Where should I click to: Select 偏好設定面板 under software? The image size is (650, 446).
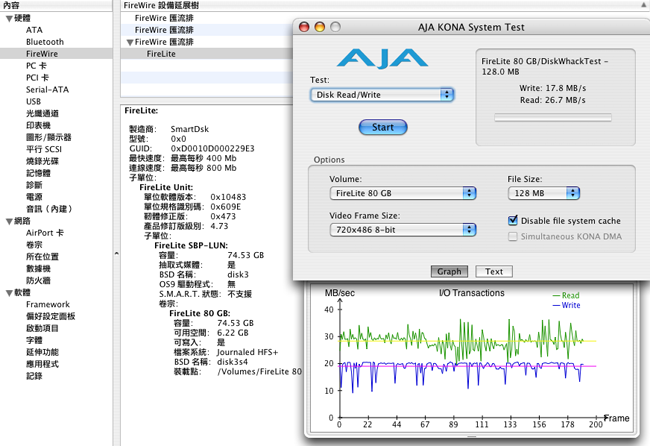pyautogui.click(x=51, y=316)
